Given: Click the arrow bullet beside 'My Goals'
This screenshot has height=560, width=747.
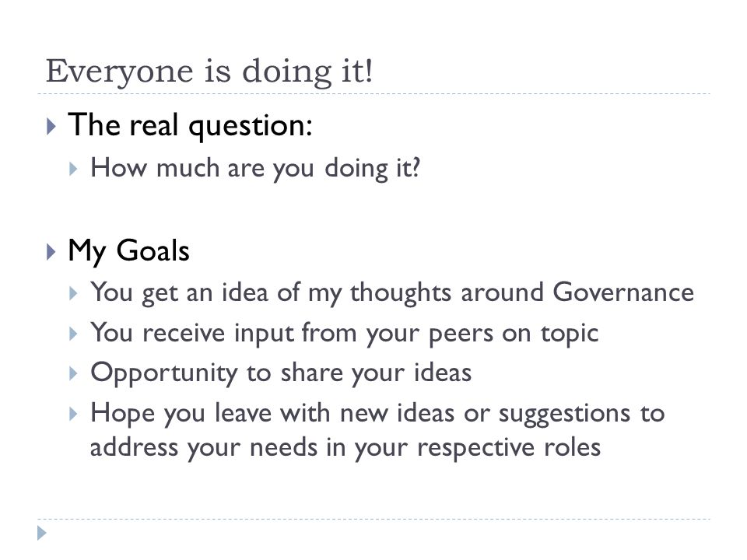Looking at the screenshot, I should coord(51,252).
